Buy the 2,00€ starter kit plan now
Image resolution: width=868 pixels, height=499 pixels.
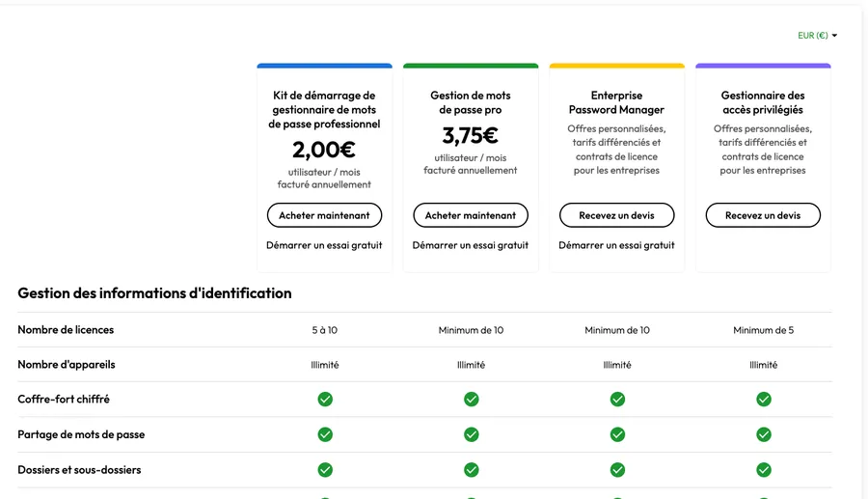[324, 215]
